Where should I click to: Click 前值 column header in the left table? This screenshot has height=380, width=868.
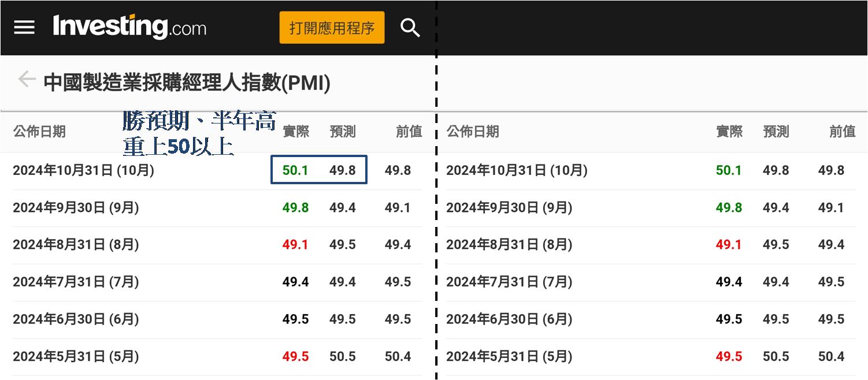[409, 132]
